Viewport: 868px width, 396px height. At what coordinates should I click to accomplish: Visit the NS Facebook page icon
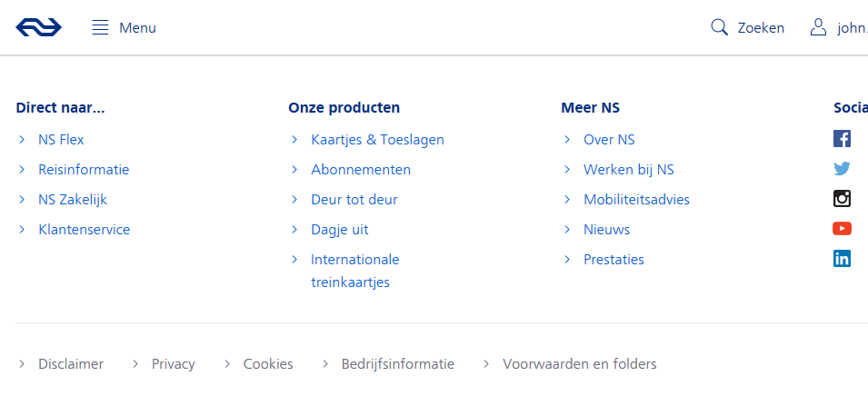842,138
